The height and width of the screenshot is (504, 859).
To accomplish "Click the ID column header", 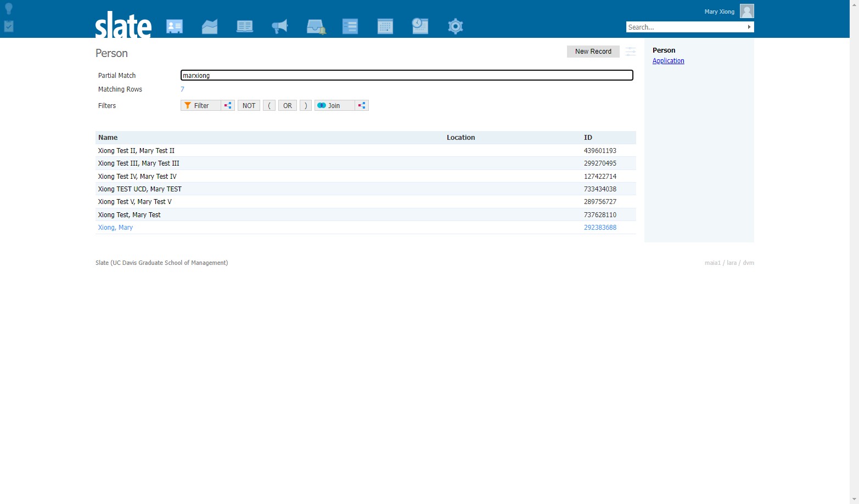I will [588, 138].
